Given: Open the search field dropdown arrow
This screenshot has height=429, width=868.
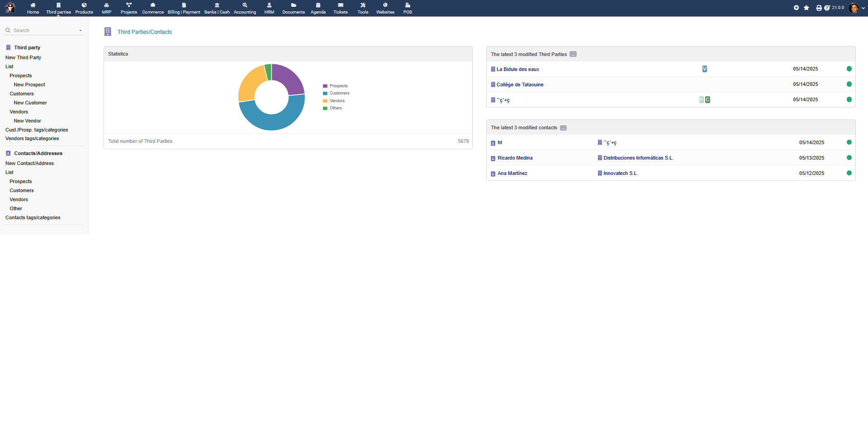Looking at the screenshot, I should click(81, 30).
